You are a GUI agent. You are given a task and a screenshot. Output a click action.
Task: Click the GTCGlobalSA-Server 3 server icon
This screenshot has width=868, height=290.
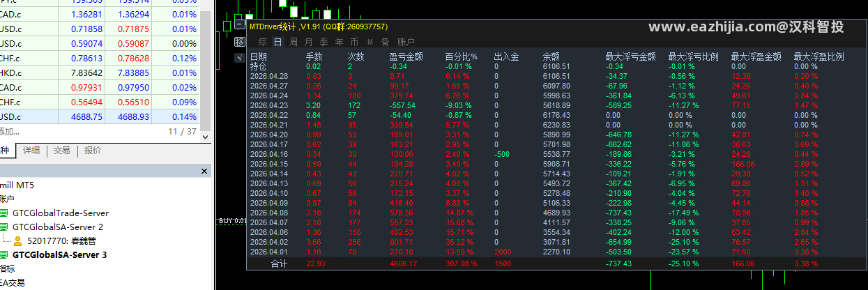point(4,255)
